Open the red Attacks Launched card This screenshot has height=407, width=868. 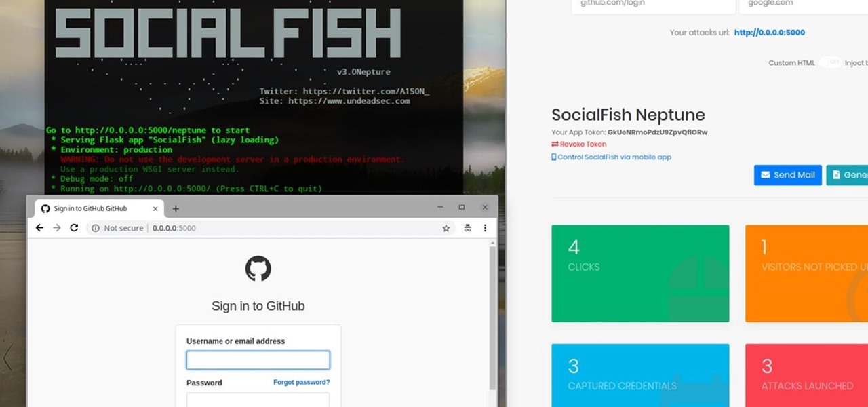(x=806, y=375)
